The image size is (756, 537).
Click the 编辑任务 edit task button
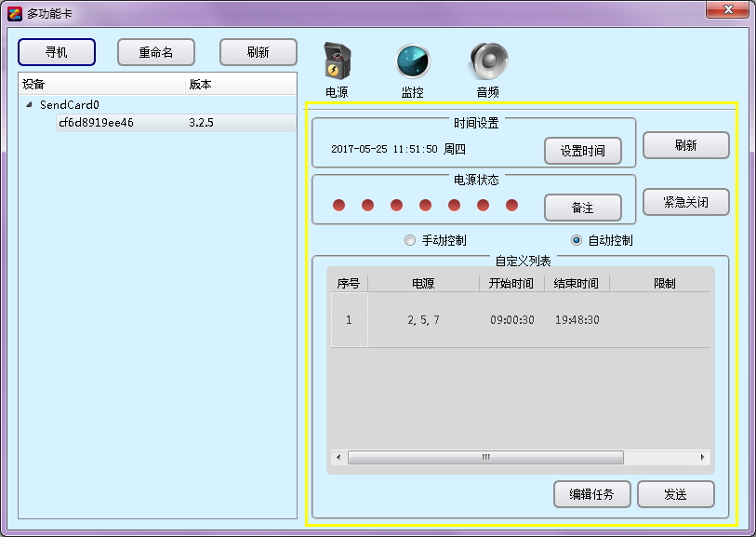[591, 494]
